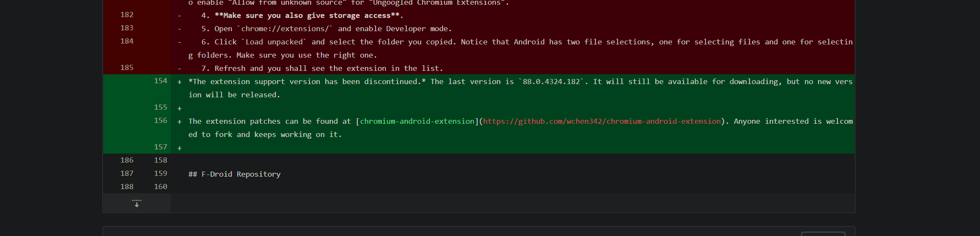Select old line number 182
The image size is (980, 236).
127,15
